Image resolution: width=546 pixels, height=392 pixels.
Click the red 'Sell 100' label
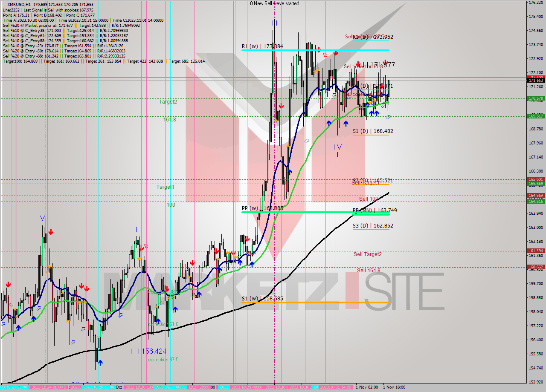point(369,199)
